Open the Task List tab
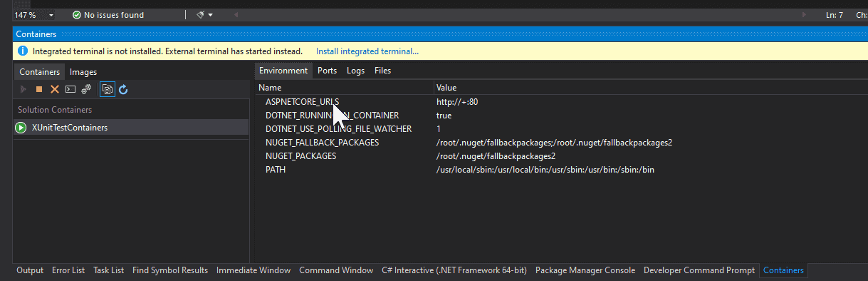The height and width of the screenshot is (281, 868). pos(109,270)
